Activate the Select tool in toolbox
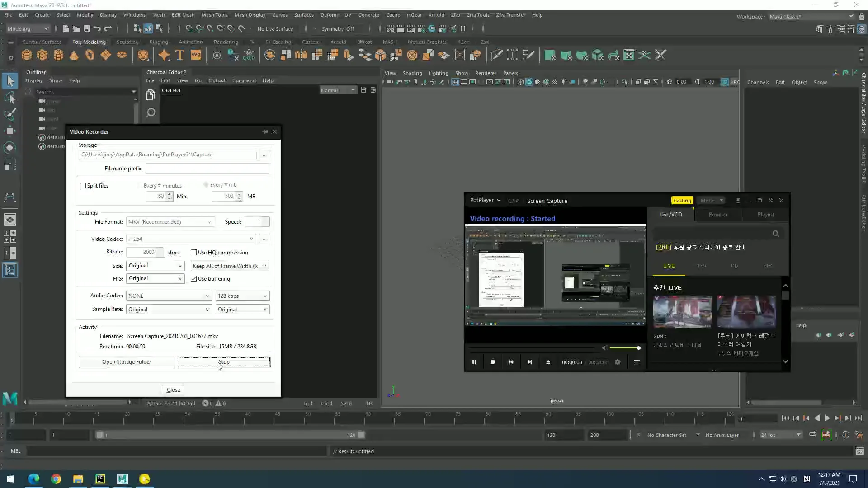The image size is (868, 488). [10, 81]
